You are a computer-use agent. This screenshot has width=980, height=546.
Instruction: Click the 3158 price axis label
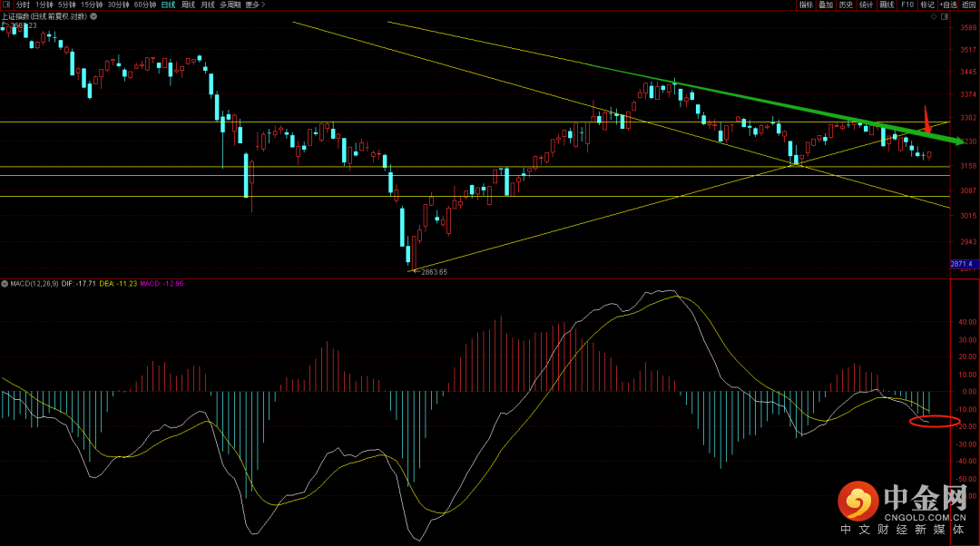point(968,166)
